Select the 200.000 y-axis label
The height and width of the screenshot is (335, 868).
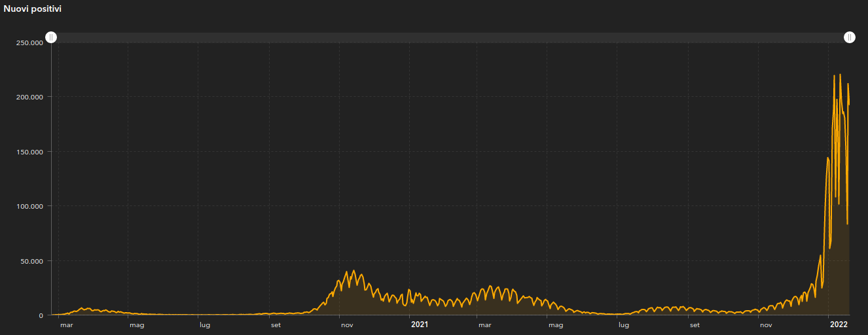coord(30,97)
